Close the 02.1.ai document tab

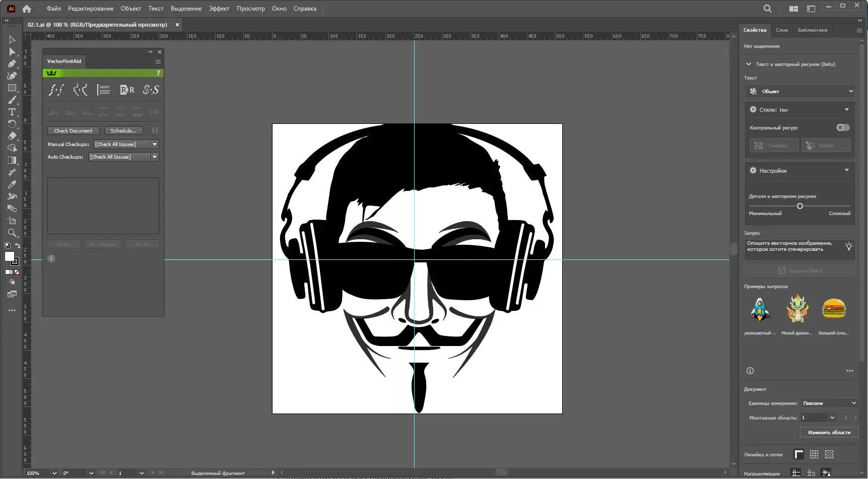(x=177, y=25)
